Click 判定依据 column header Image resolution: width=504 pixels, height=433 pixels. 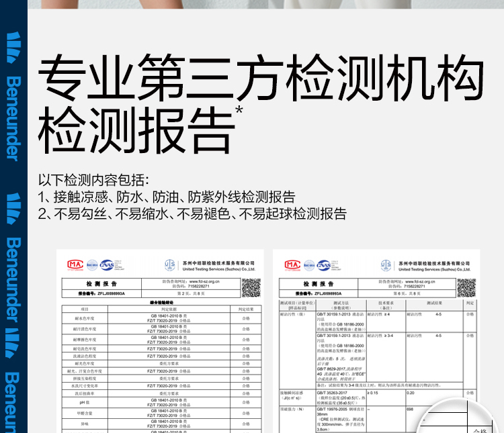click(x=169, y=309)
